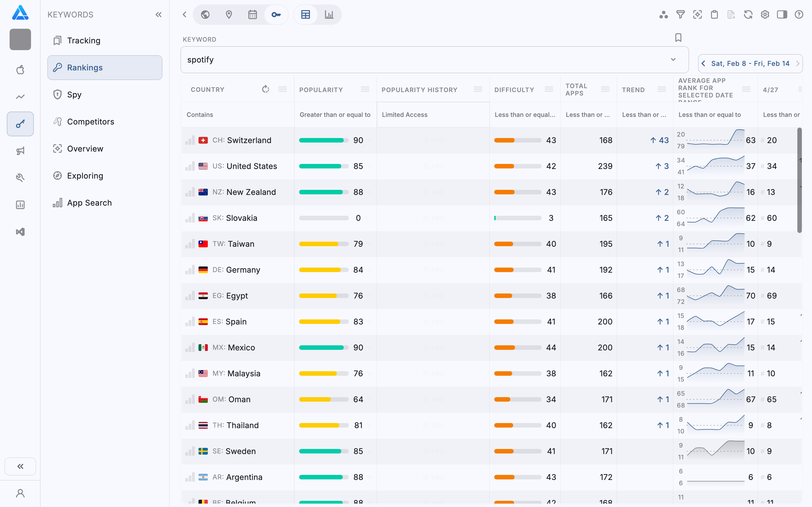This screenshot has width=812, height=507.
Task: Click the Sat, Feb 8 - Fri, Feb 14 date range
Action: 750,63
